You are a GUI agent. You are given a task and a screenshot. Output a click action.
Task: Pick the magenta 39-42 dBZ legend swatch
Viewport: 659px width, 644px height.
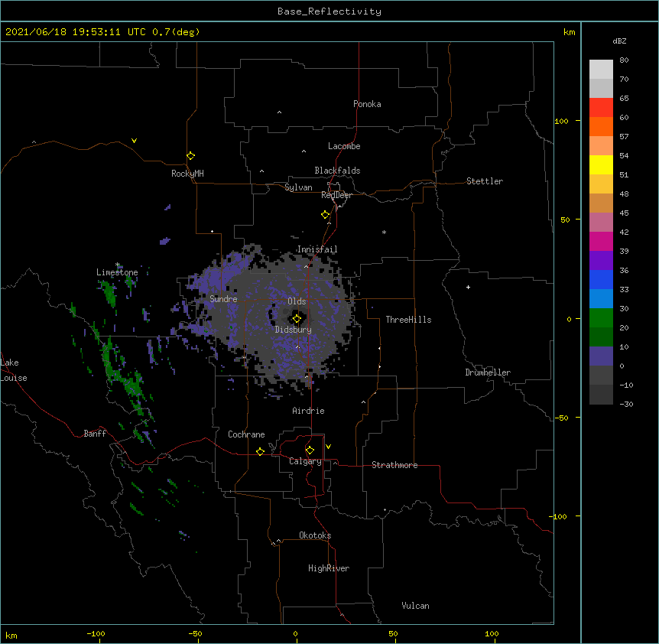coord(601,241)
